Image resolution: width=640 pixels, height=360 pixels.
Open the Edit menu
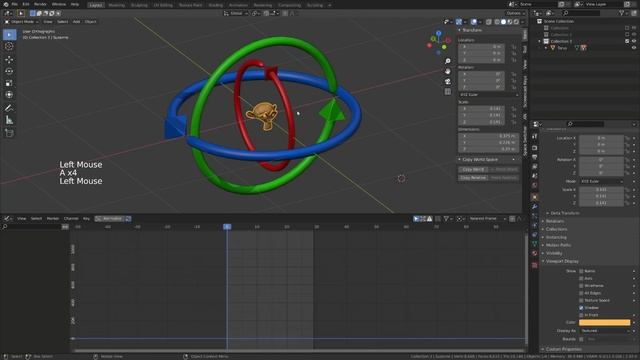pyautogui.click(x=26, y=4)
